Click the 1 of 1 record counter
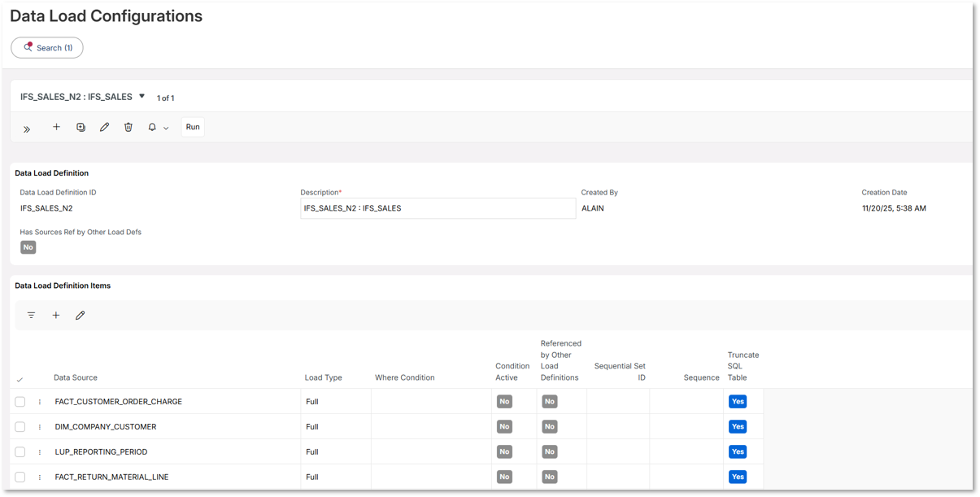This screenshot has width=980, height=497. coord(166,98)
